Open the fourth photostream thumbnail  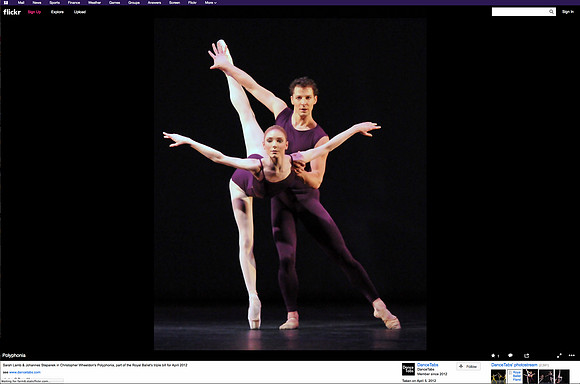point(546,377)
